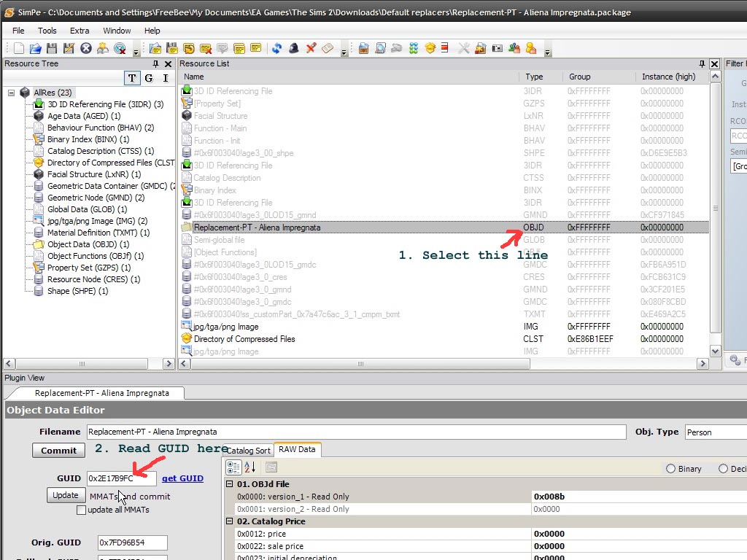Enable the update all MMATs checkbox
Viewport: 747px width, 560px height.
click(81, 510)
